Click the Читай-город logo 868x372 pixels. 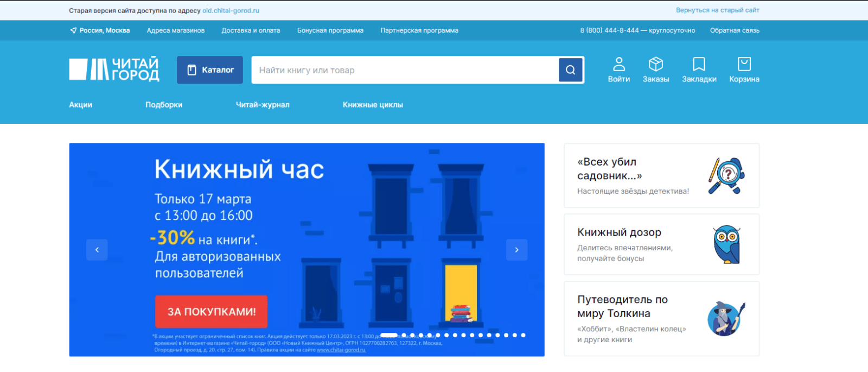coord(114,70)
